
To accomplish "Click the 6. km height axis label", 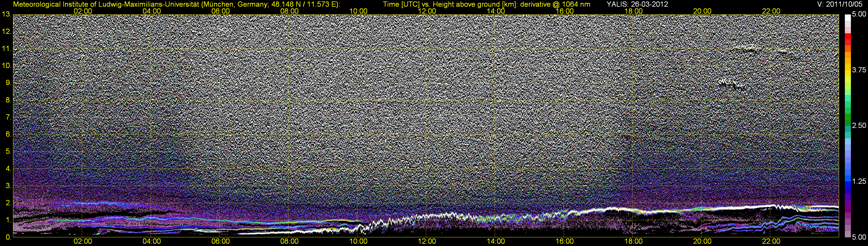I will point(8,134).
